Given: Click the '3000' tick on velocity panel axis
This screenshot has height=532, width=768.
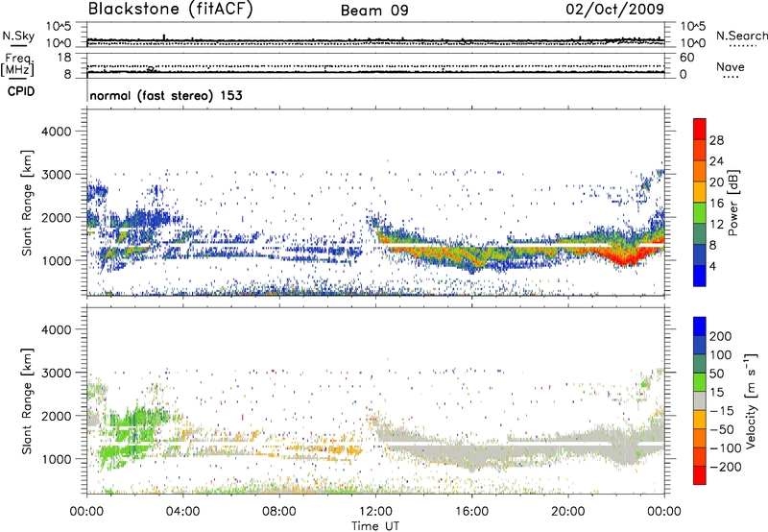Looking at the screenshot, I should pyautogui.click(x=56, y=373).
